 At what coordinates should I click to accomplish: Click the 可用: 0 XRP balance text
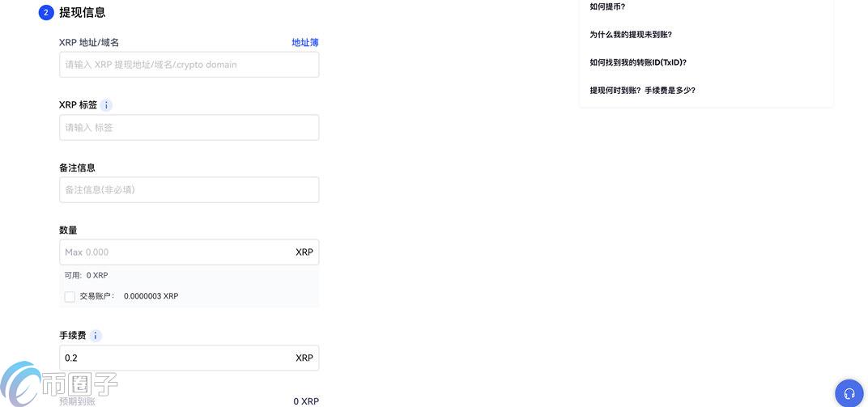86,276
